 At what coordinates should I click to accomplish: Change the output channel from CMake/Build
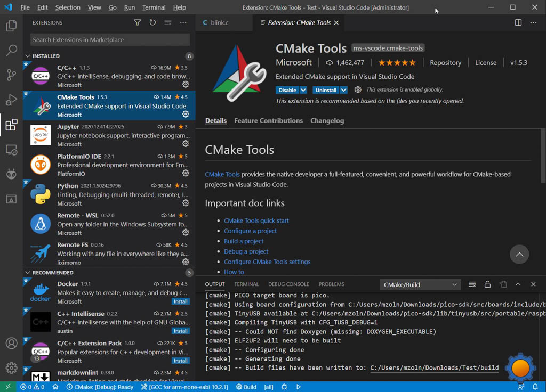coord(420,284)
